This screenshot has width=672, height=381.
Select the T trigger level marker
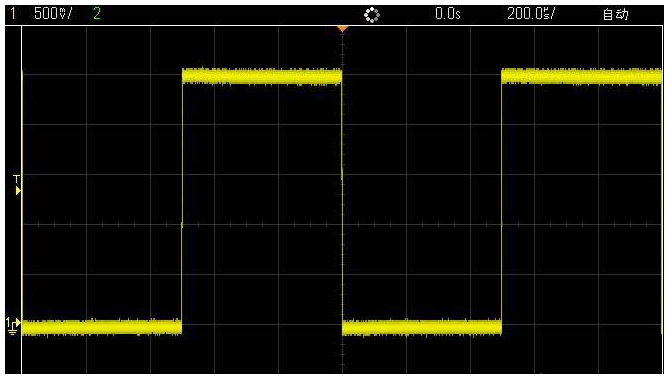(17, 185)
